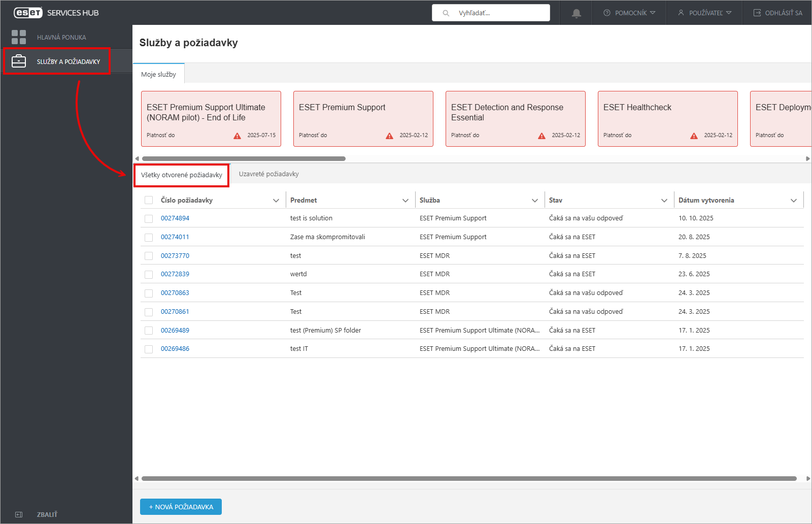The image size is (812, 524).
Task: Open the Používateľ dropdown menu
Action: pyautogui.click(x=705, y=13)
